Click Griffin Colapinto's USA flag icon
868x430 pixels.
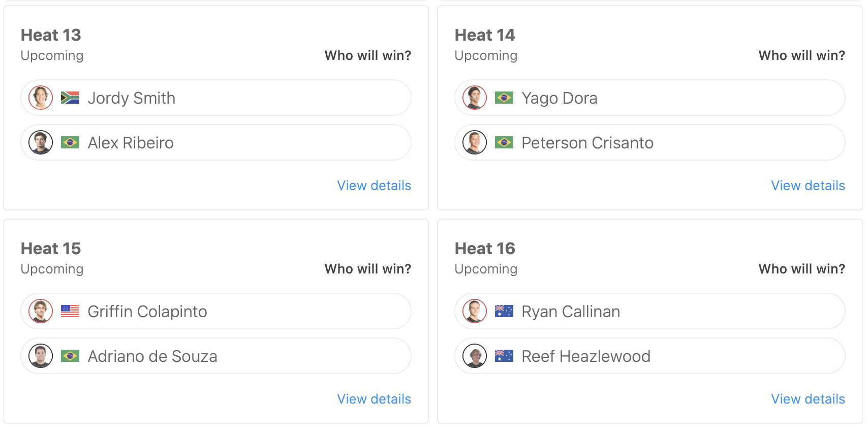pyautogui.click(x=70, y=311)
